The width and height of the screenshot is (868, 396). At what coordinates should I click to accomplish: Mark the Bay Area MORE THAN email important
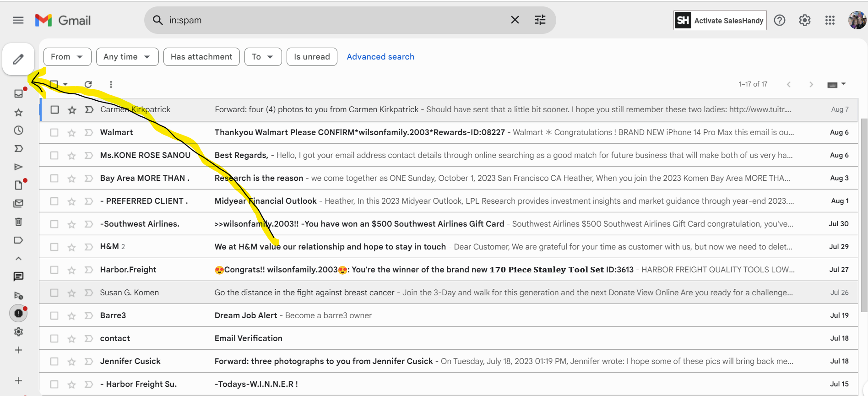click(x=89, y=178)
